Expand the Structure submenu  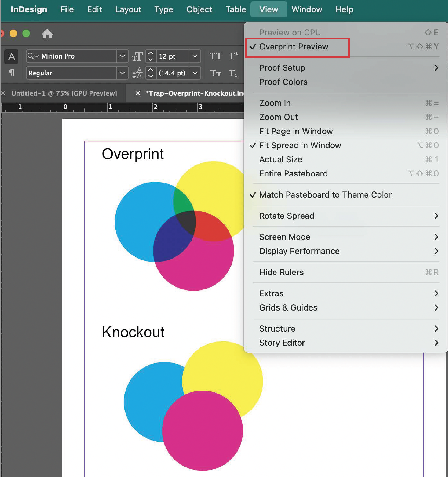tap(346, 328)
